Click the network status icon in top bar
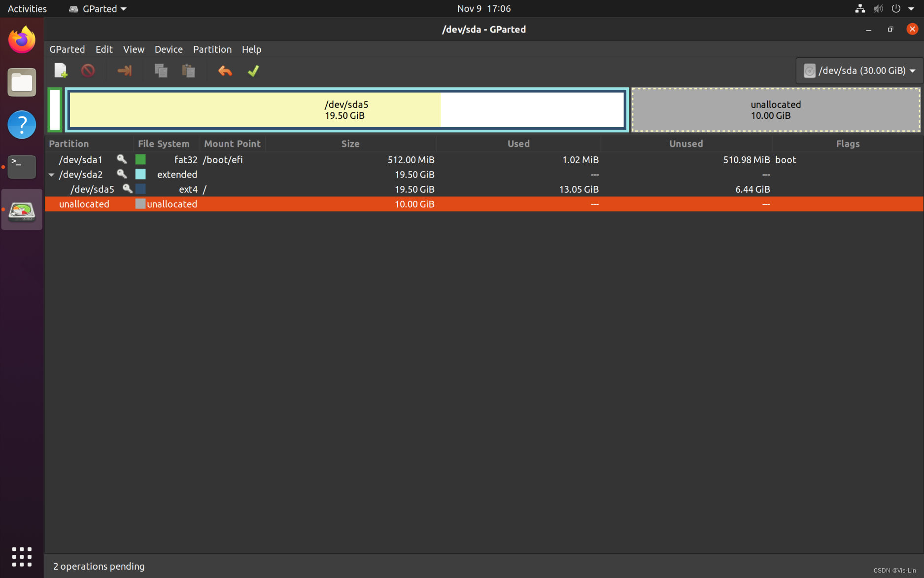The height and width of the screenshot is (578, 924). tap(860, 8)
